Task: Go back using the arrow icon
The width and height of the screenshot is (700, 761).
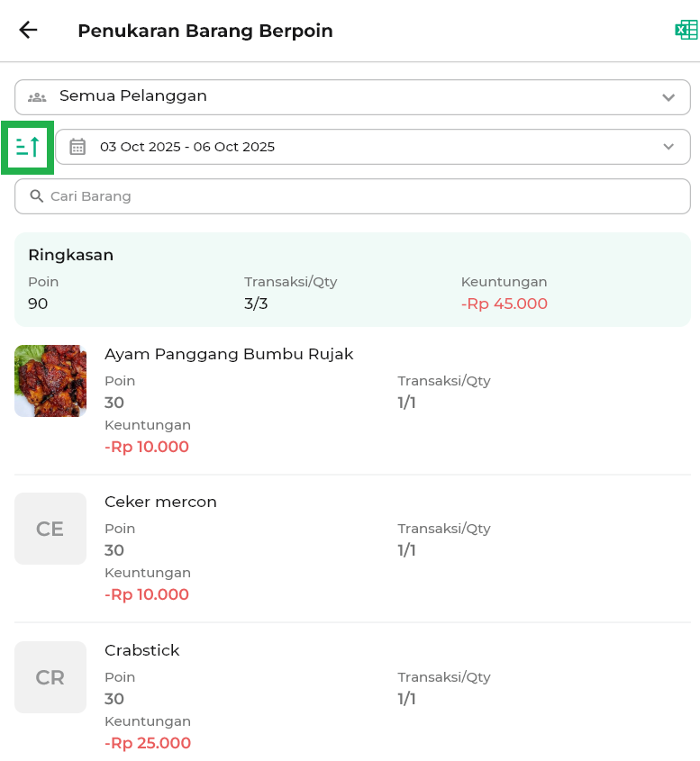Action: (x=28, y=31)
